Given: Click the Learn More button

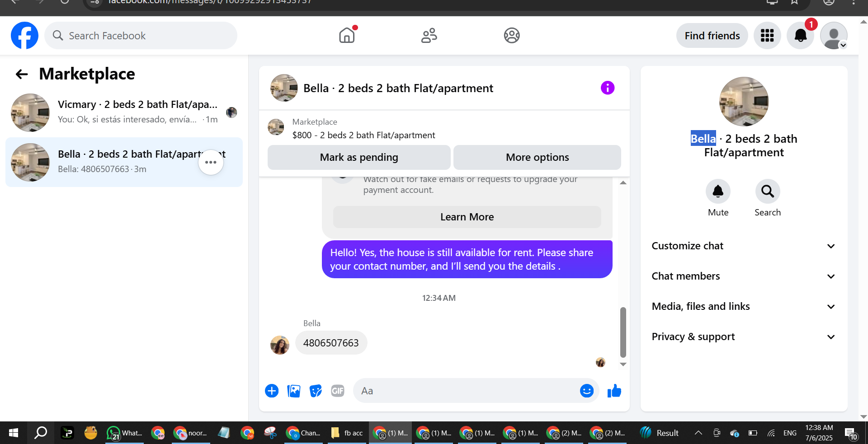Looking at the screenshot, I should [x=467, y=217].
